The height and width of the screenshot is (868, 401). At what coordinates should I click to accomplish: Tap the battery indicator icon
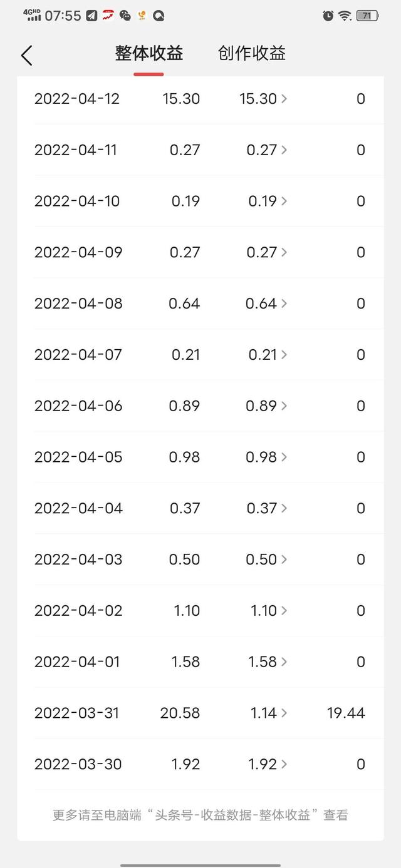367,16
